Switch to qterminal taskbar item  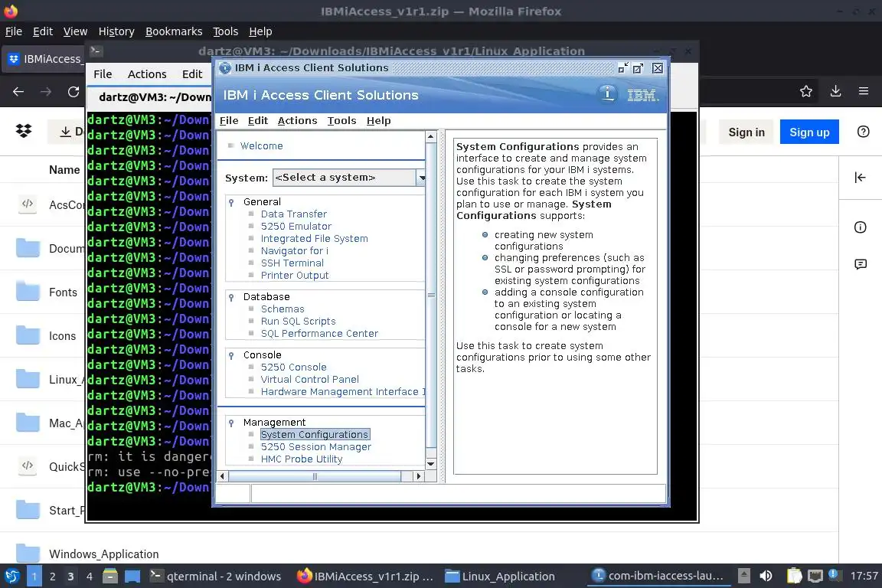215,577
